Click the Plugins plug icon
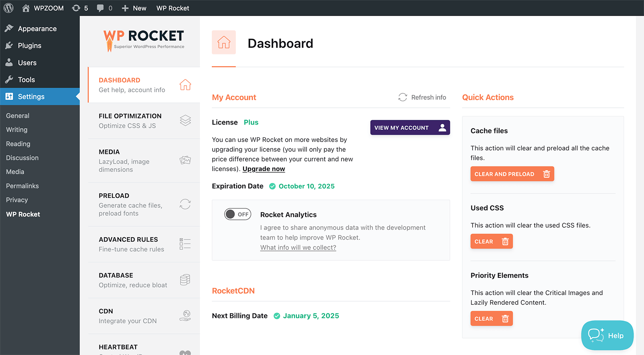This screenshot has width=644, height=355. point(9,45)
